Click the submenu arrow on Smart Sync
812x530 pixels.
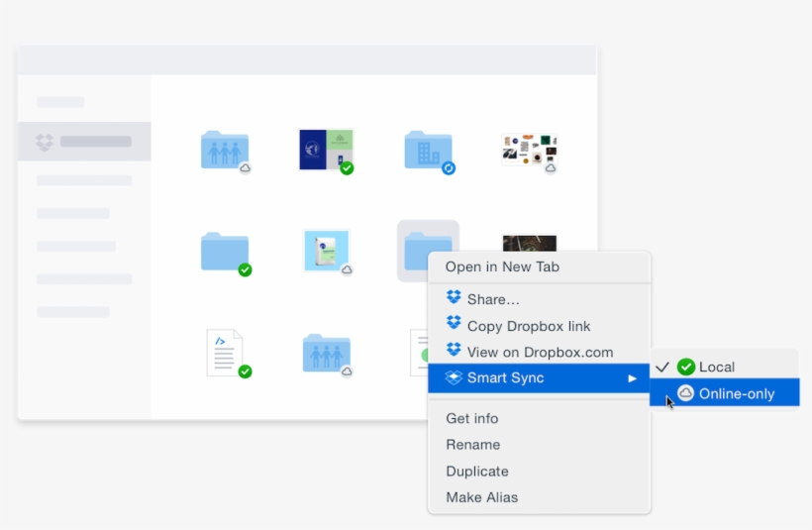[632, 378]
